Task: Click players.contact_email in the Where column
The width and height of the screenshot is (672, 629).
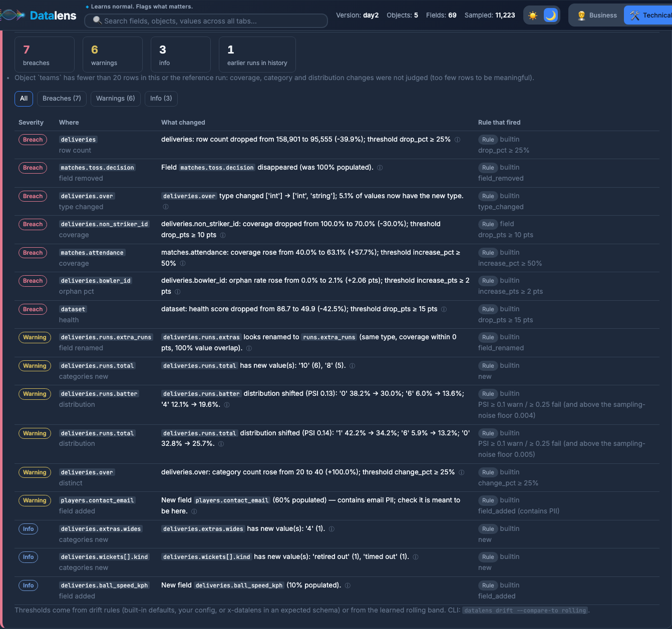Action: coord(97,500)
